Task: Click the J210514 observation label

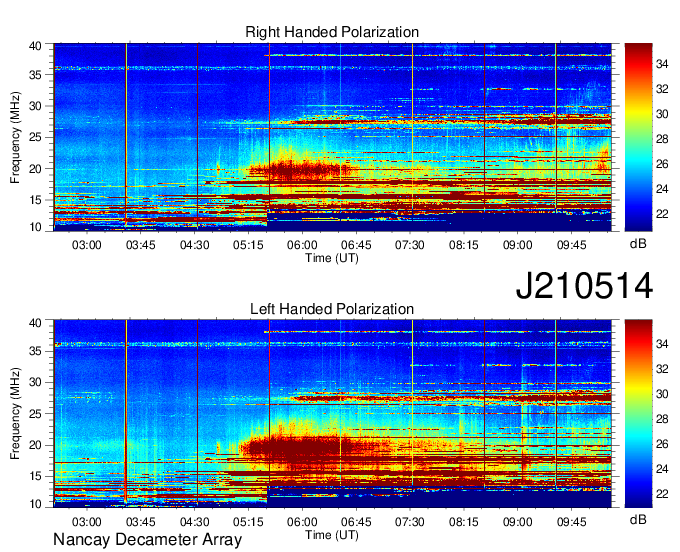Action: (584, 286)
